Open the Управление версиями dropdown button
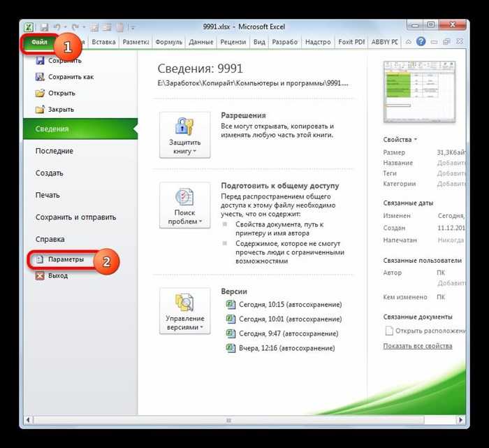Screen dimensions: 489x448 pyautogui.click(x=185, y=311)
